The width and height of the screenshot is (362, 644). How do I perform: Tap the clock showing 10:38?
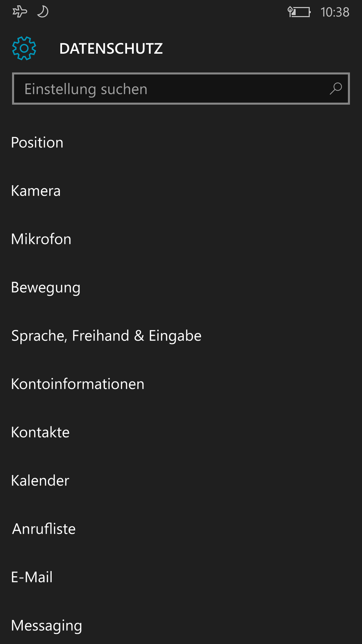(x=335, y=12)
